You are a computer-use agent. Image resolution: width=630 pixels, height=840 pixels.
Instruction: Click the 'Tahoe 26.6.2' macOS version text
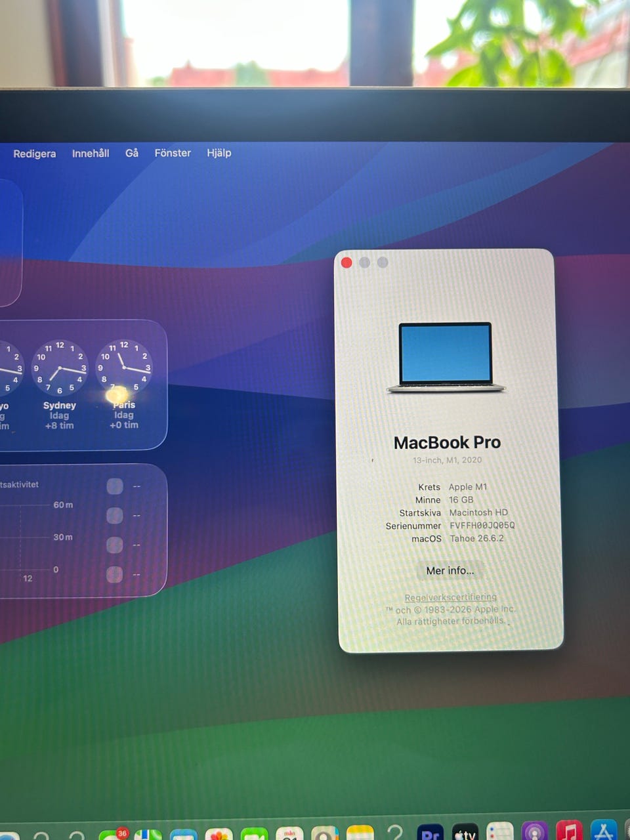[x=477, y=538]
